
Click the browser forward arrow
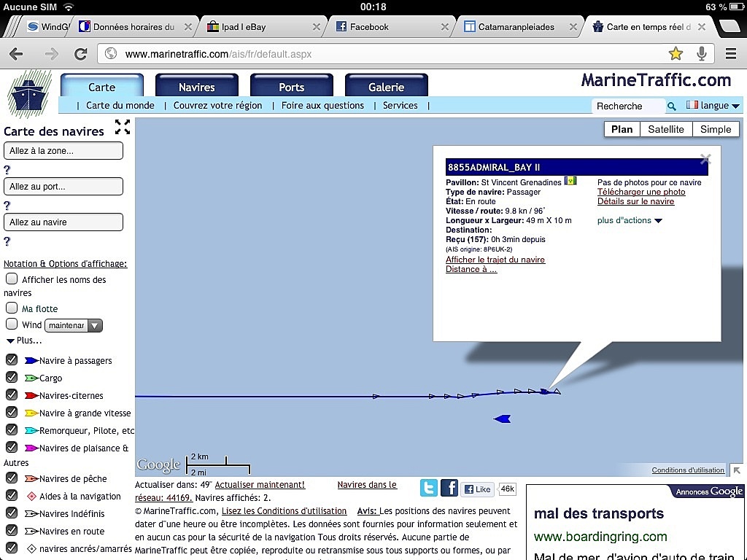click(51, 54)
